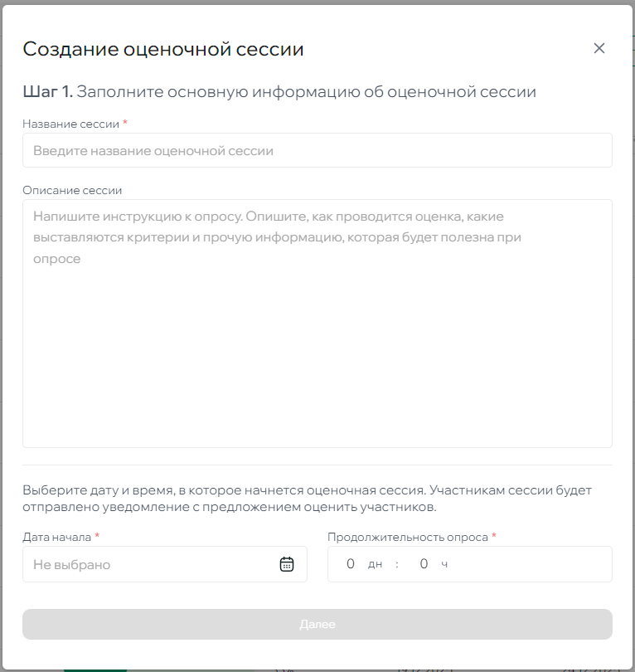Click the "Шаг 1." step heading
The width and height of the screenshot is (635, 672).
(47, 92)
